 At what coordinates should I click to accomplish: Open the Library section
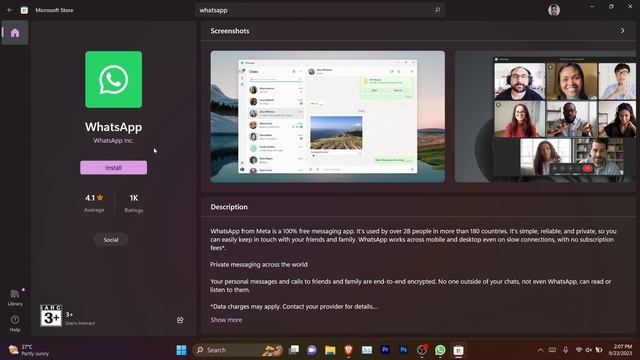(x=15, y=297)
